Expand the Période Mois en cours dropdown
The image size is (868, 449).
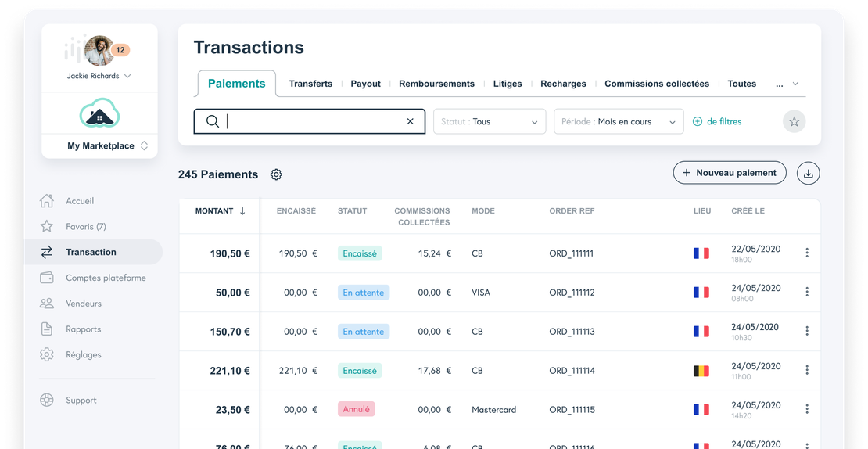coord(618,121)
